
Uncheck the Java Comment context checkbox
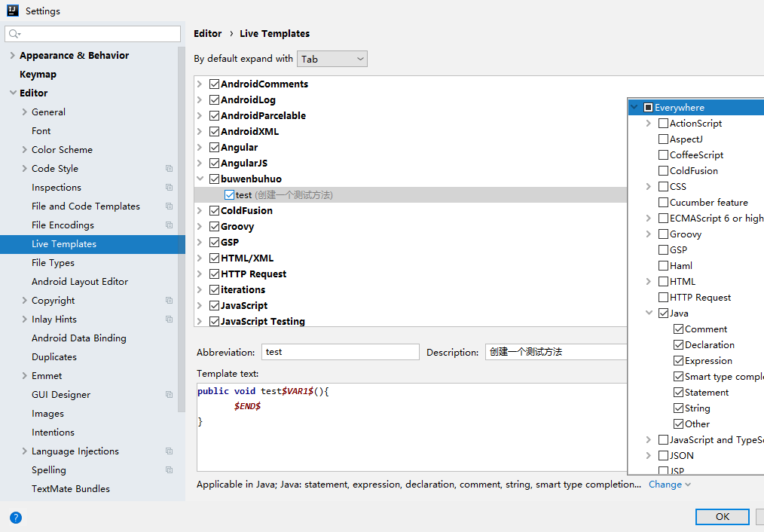[x=678, y=329]
